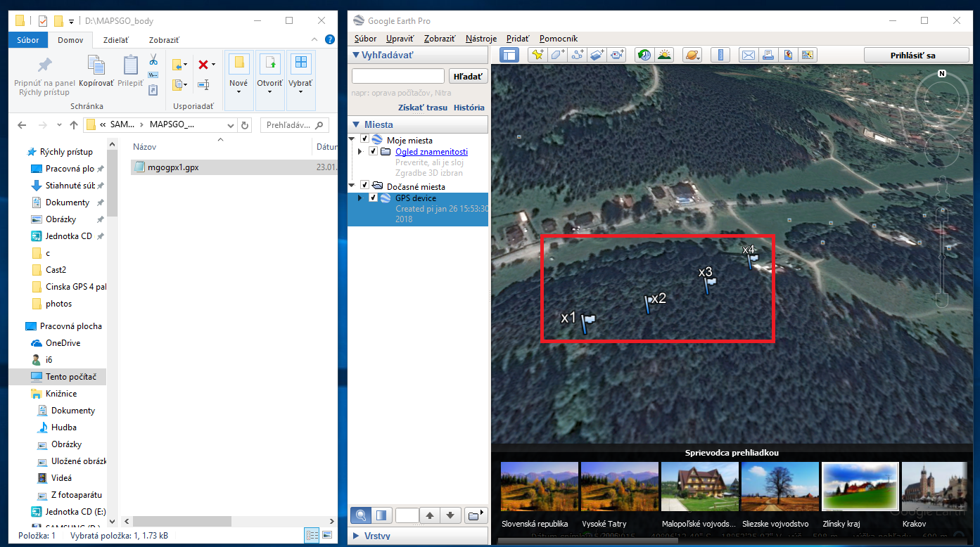This screenshot has width=980, height=547.
Task: Click the Google Earth search input field
Action: point(398,76)
